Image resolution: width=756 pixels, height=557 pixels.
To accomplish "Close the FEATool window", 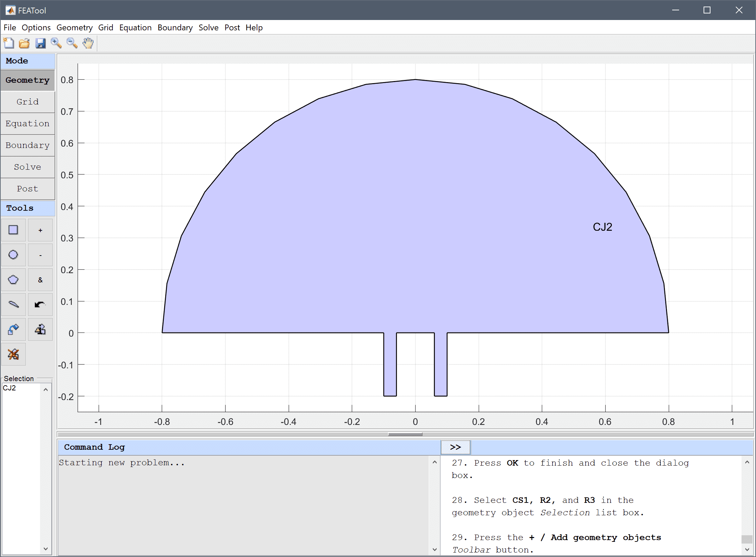I will coord(739,10).
